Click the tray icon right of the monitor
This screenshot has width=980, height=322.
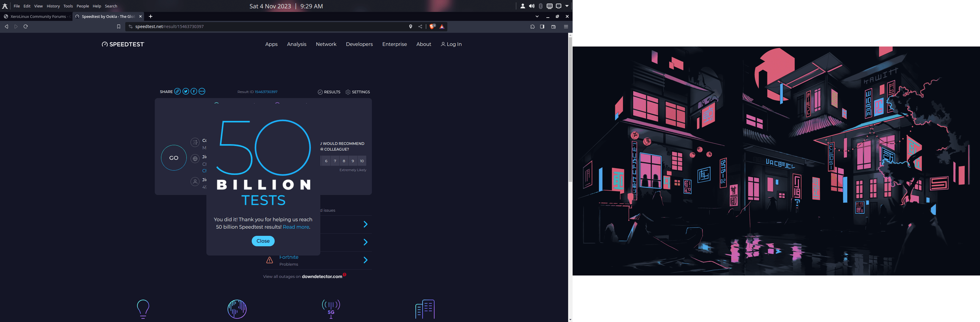pyautogui.click(x=559, y=6)
